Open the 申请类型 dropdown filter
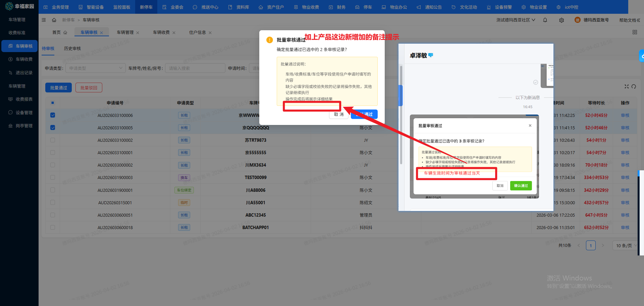The width and height of the screenshot is (644, 306). click(x=95, y=68)
